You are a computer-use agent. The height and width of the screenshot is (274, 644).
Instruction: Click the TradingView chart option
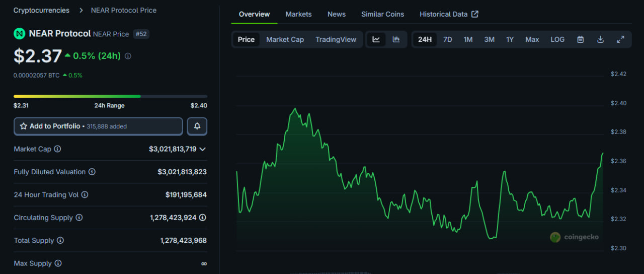(336, 39)
